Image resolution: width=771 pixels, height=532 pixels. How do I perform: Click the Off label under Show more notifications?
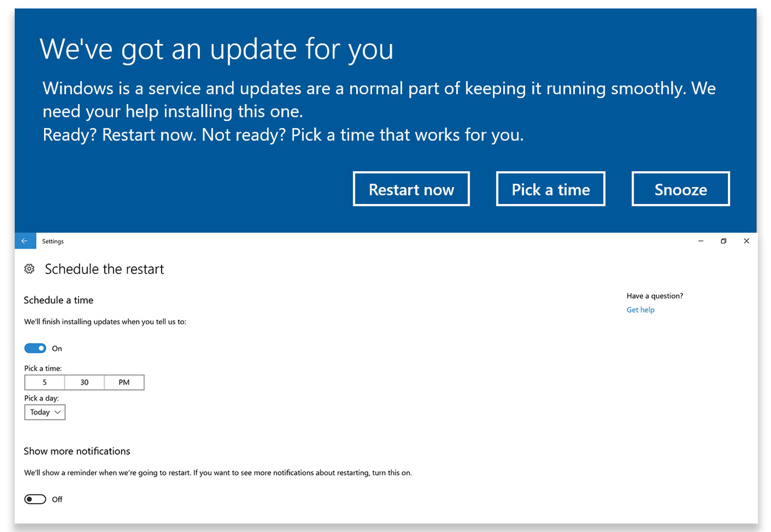click(x=57, y=499)
